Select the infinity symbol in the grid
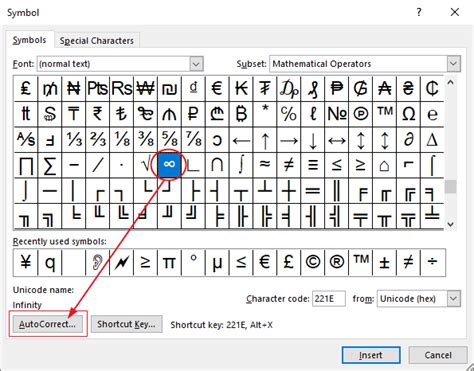 (169, 164)
